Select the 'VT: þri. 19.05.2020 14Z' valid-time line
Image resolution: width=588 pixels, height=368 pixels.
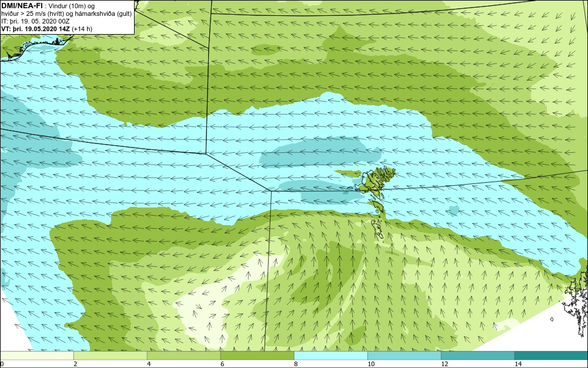tap(36, 29)
